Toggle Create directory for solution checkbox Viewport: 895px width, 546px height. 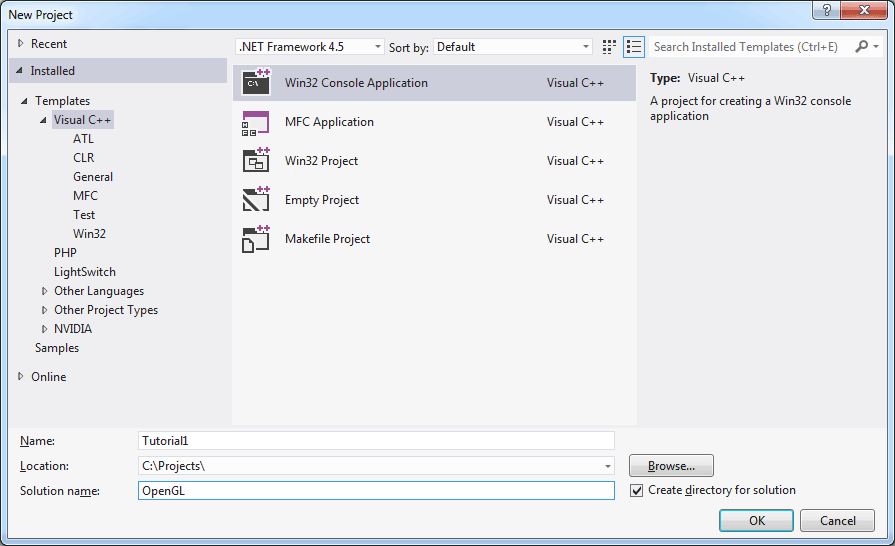point(636,491)
